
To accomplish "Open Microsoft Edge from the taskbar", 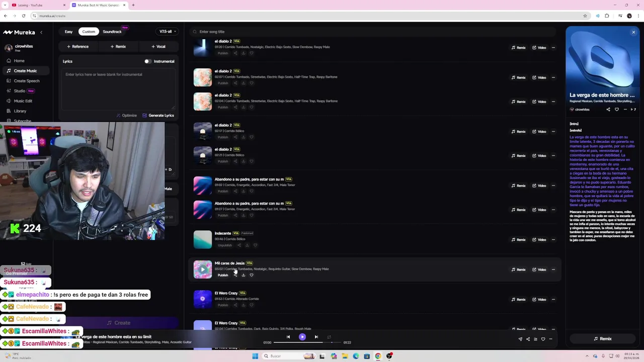I will tap(356, 356).
